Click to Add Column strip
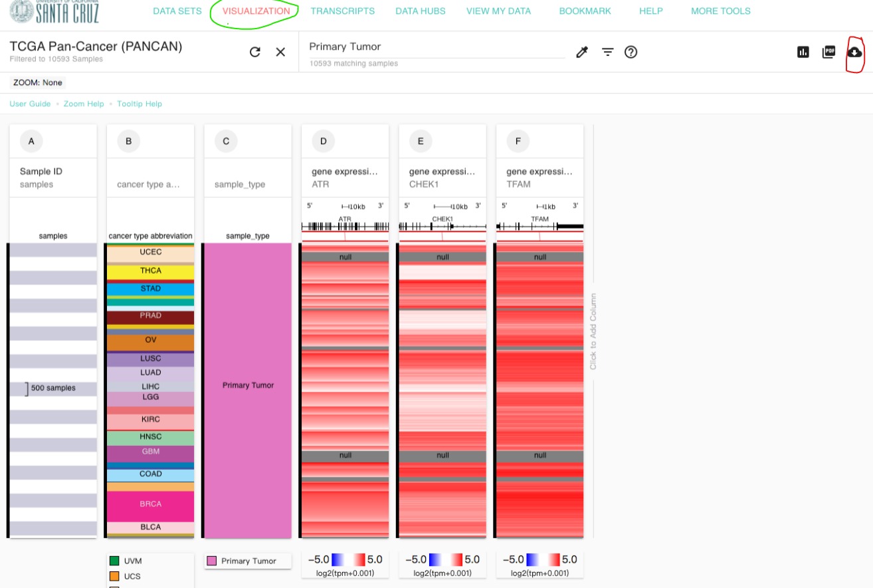Image resolution: width=873 pixels, height=588 pixels. click(x=593, y=332)
